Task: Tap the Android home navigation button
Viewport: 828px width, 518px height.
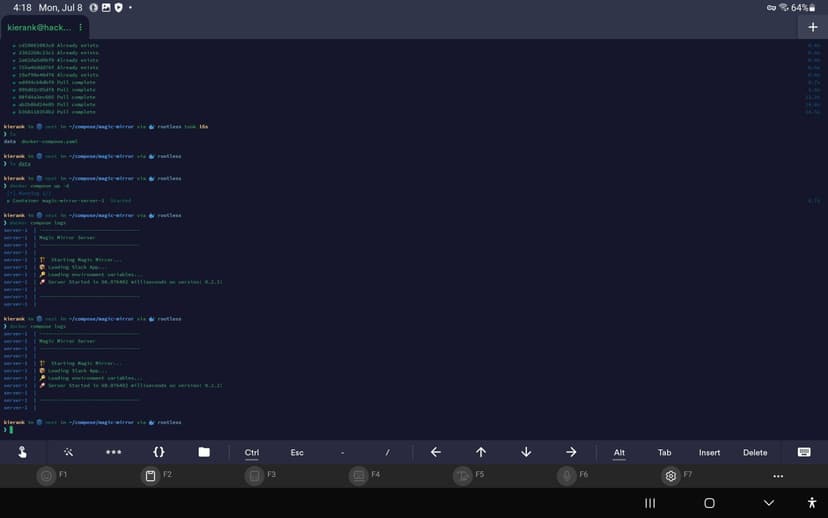Action: (x=709, y=503)
